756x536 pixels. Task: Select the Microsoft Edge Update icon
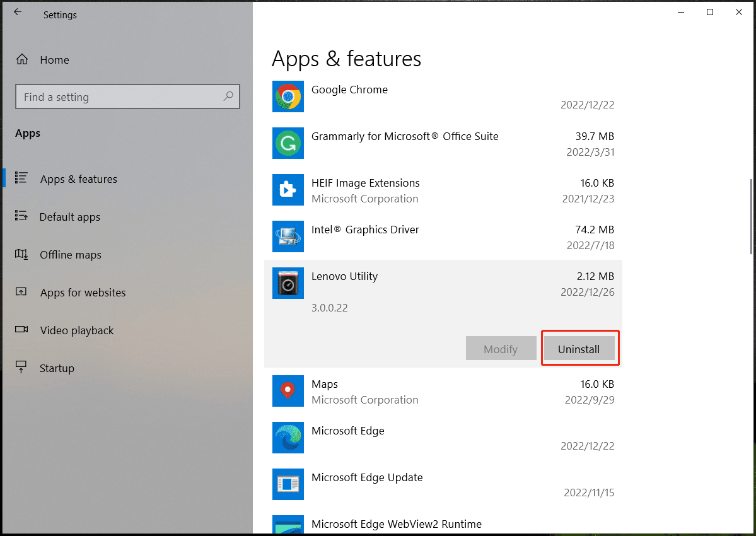tap(288, 484)
